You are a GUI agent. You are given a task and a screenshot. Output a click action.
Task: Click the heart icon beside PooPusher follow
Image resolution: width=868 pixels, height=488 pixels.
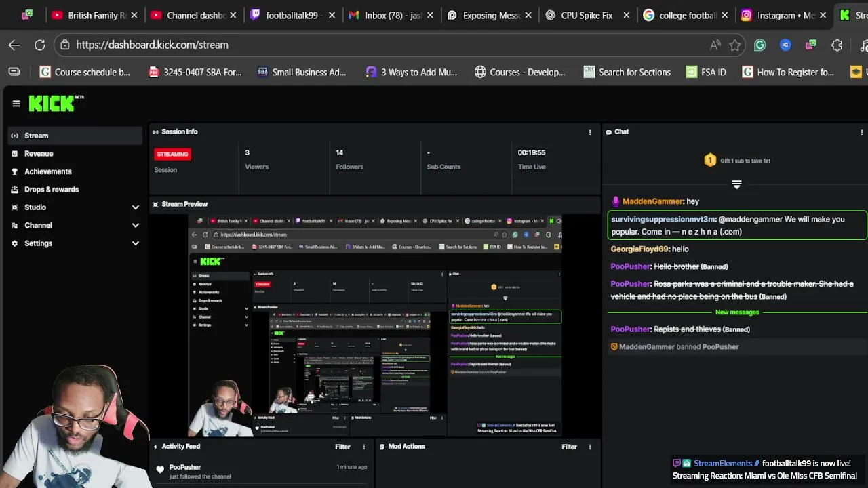[x=160, y=469]
